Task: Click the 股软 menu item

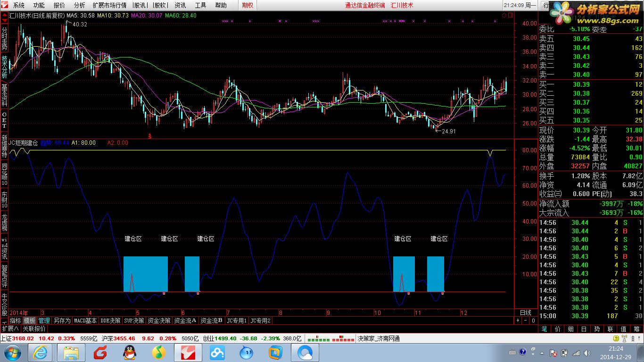Action: tap(160, 5)
